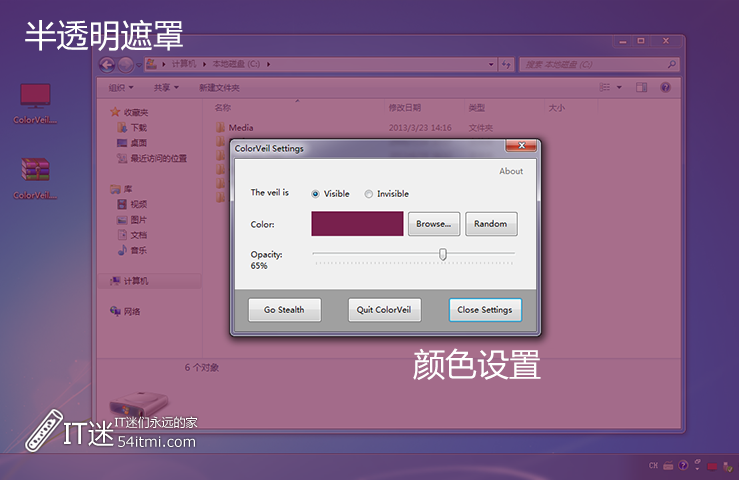Click the Explorer help icon

tap(665, 87)
